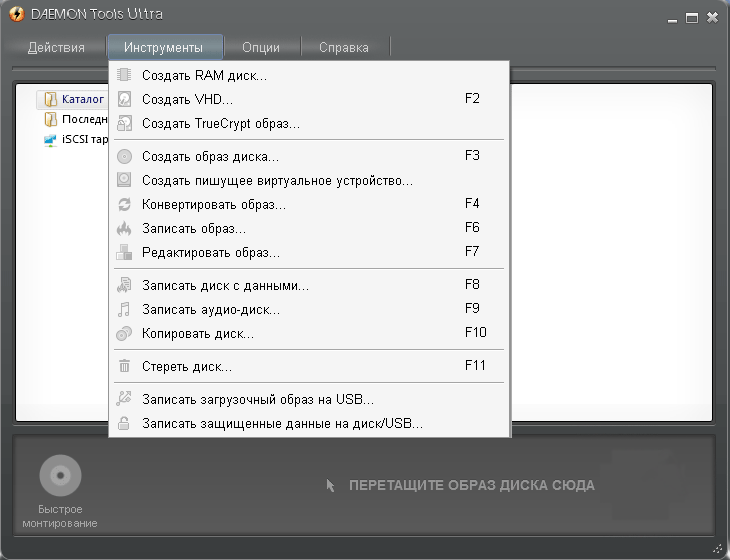Viewport: 730px width, 560px height.
Task: Choose Редактировать образ from the menu
Action: coord(210,252)
